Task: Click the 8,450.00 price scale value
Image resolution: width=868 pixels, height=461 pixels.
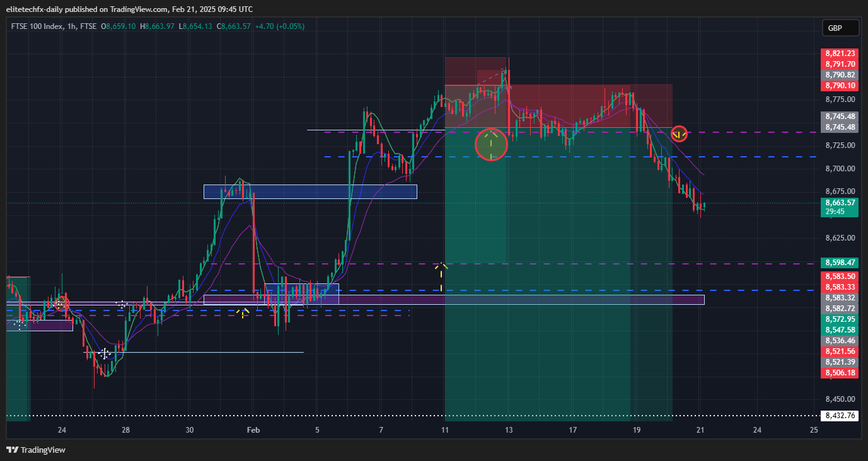Action: tap(839, 399)
